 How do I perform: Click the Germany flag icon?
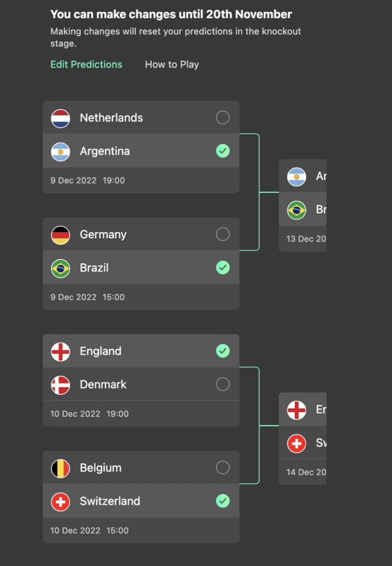[61, 235]
